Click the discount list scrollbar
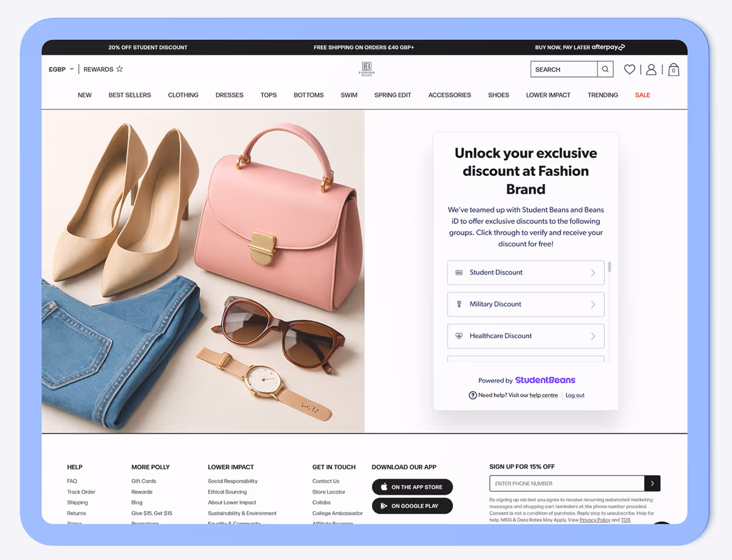The width and height of the screenshot is (732, 560). (x=609, y=267)
